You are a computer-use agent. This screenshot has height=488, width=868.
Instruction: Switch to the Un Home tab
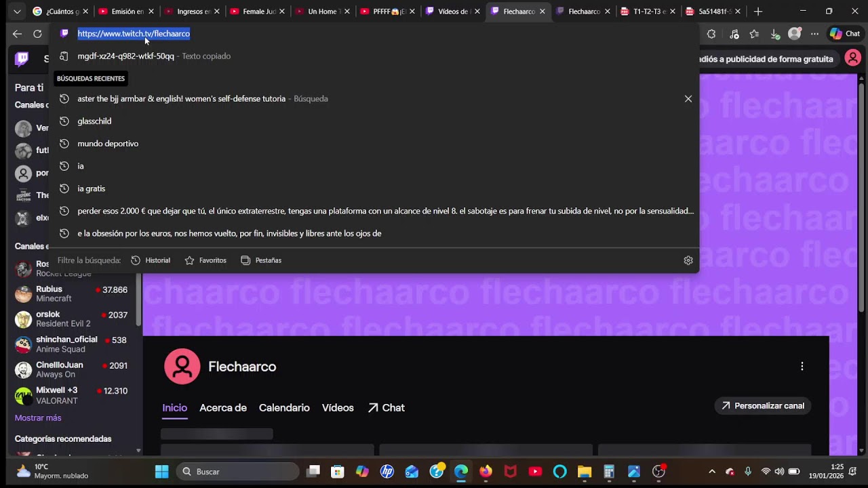321,12
